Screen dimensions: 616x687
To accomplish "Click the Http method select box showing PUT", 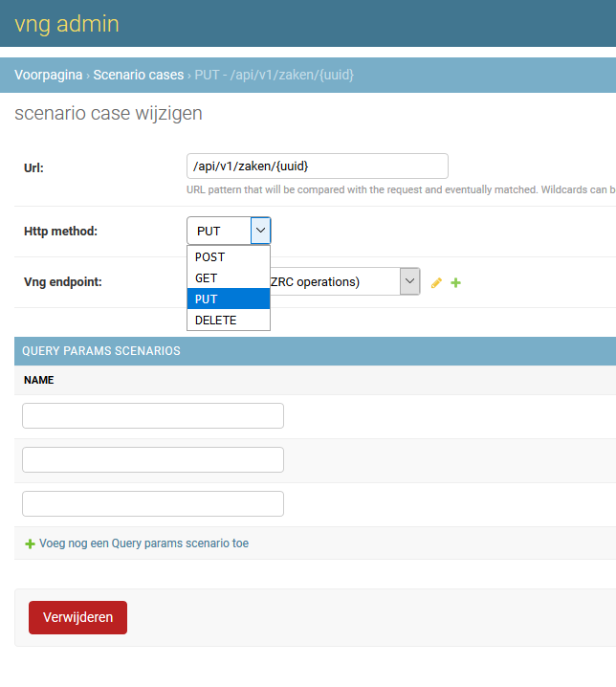I will (229, 231).
